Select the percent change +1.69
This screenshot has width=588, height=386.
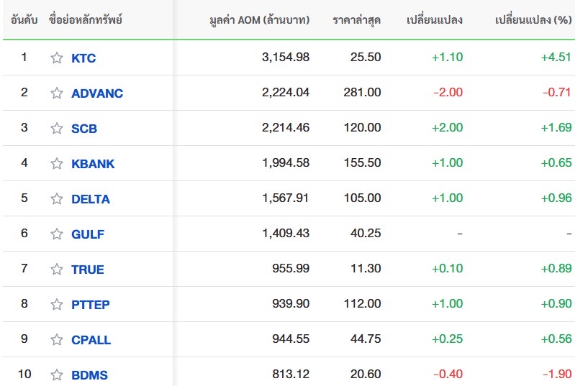pos(556,127)
